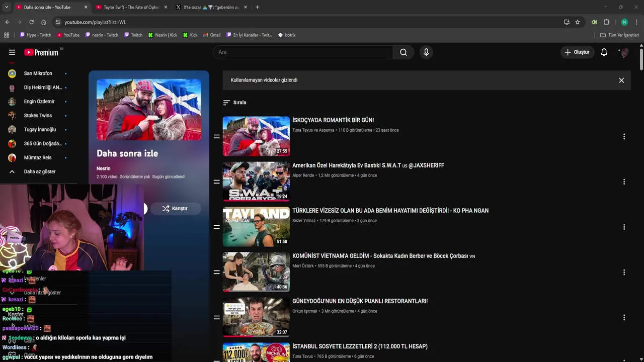Open the Nesrin | Kick bookmark

pyautogui.click(x=163, y=35)
